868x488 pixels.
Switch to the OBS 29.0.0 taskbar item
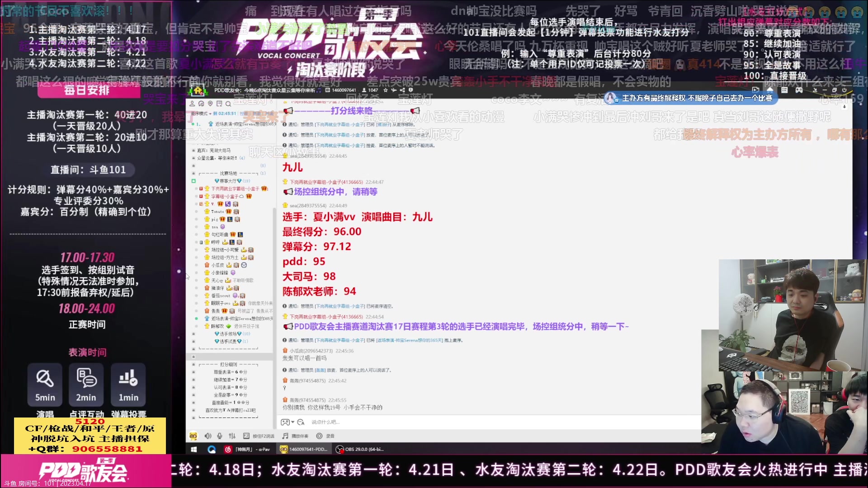tap(360, 449)
